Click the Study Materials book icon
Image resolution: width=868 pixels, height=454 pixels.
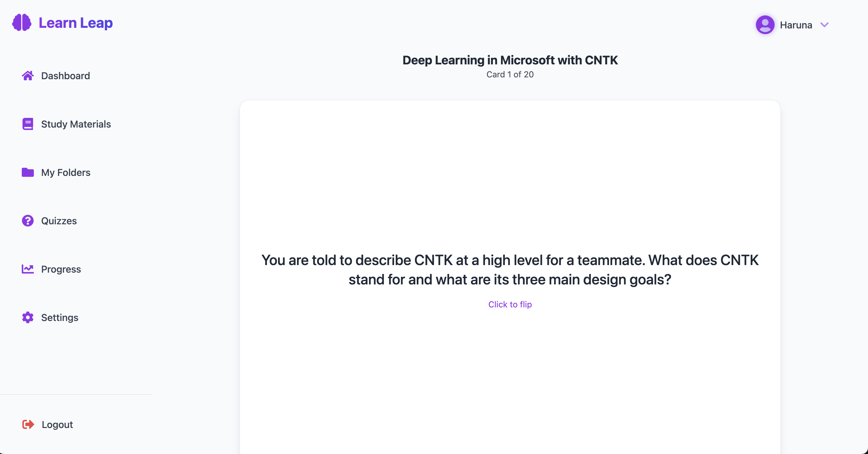pos(27,124)
